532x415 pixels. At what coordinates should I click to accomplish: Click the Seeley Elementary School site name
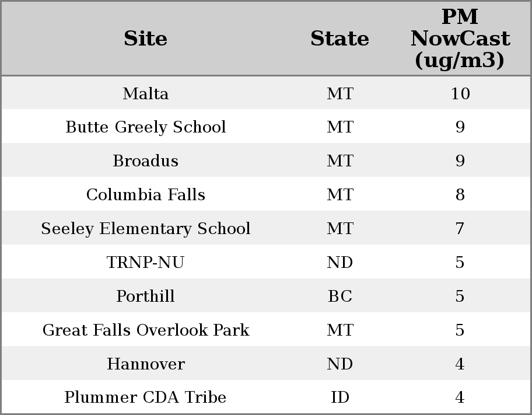pyautogui.click(x=146, y=229)
